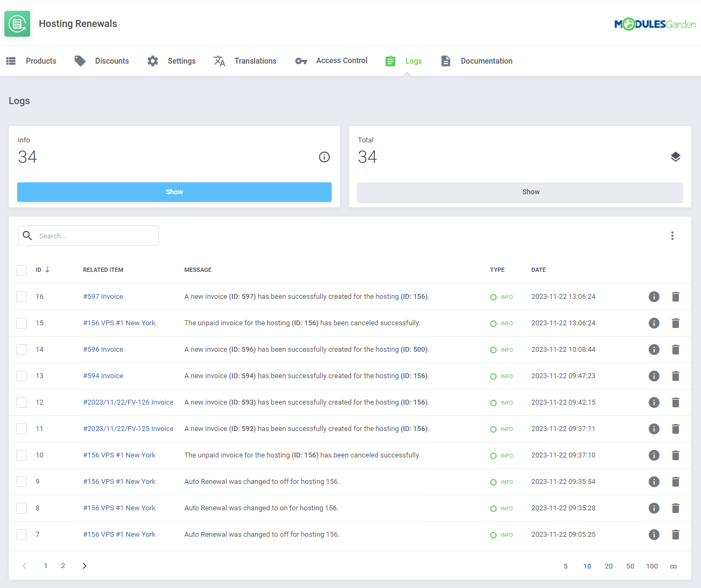This screenshot has height=588, width=701.
Task: Delete log entry ID 16
Action: click(676, 297)
